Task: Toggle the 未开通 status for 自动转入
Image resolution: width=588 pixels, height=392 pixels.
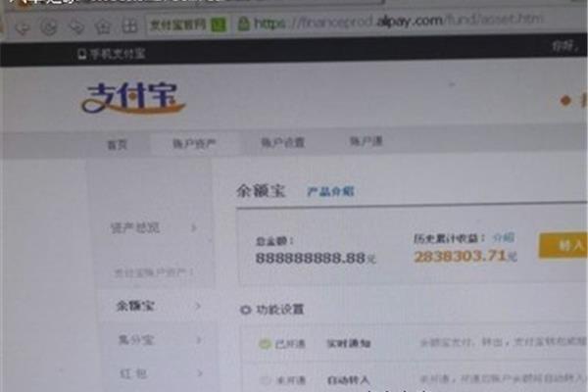Action: [x=283, y=380]
